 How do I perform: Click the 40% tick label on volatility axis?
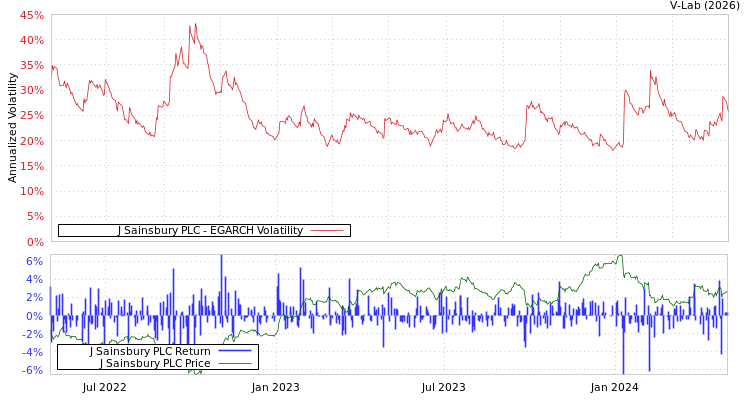tap(31, 40)
